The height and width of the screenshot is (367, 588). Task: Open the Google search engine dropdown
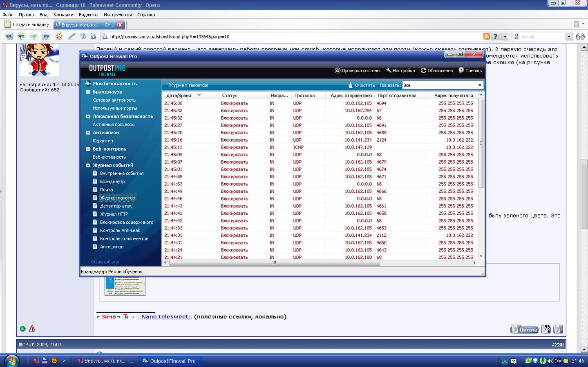[x=568, y=37]
